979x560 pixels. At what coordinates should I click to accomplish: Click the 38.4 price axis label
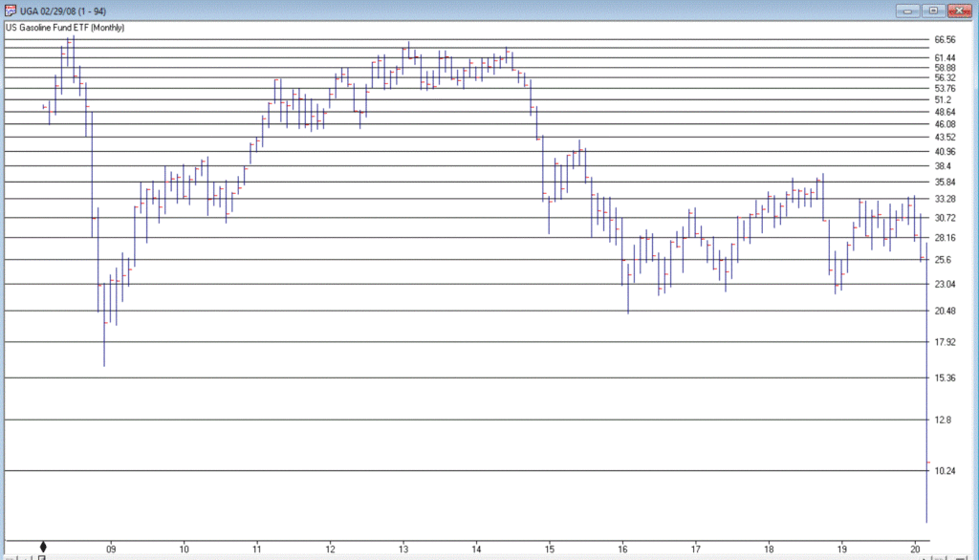[x=942, y=166]
